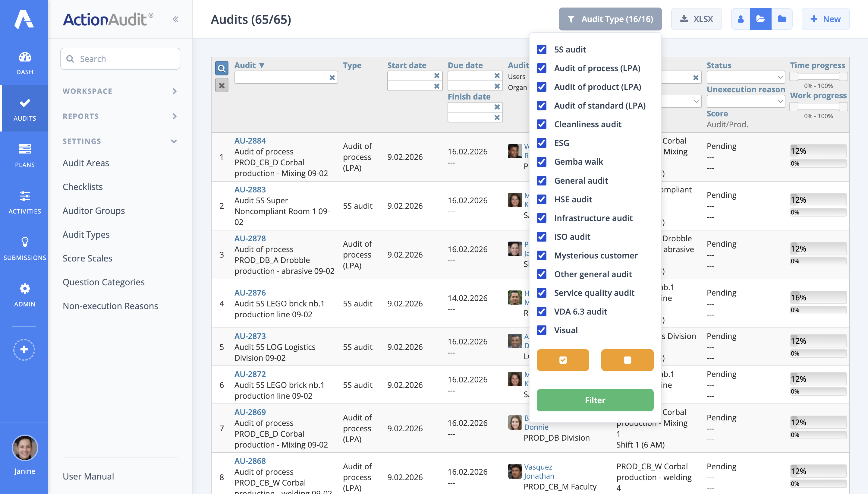Open the Status dropdown
This screenshot has height=494, width=868.
pos(746,77)
